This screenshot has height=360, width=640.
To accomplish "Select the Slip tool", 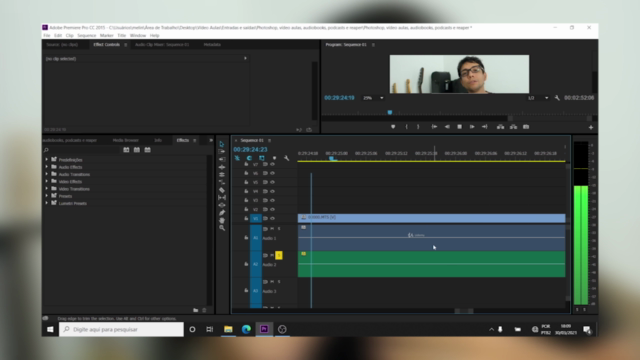I will (x=222, y=198).
